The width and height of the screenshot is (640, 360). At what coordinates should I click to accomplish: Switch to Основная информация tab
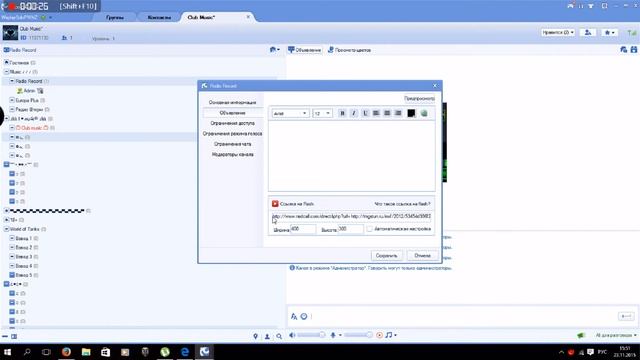232,102
